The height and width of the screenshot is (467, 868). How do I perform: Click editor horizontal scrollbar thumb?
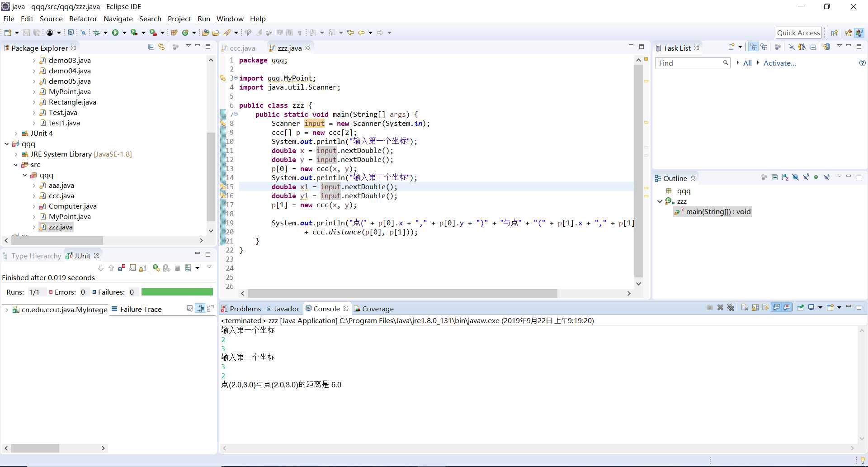pyautogui.click(x=402, y=293)
